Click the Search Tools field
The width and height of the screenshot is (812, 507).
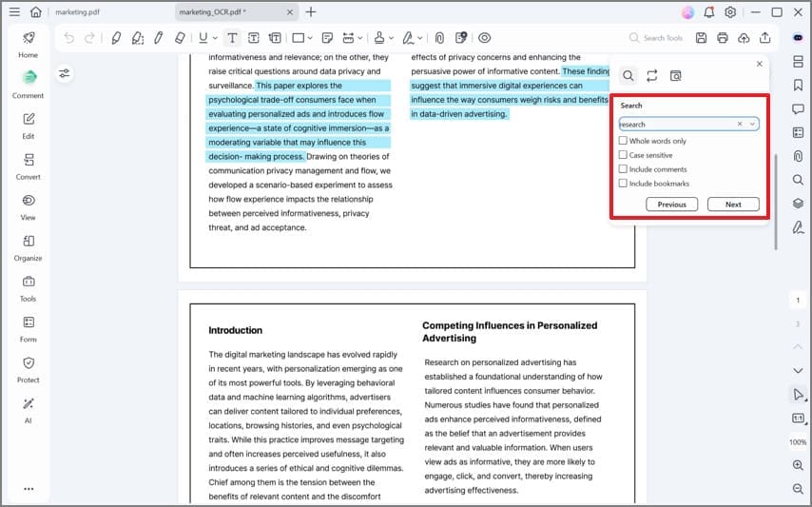click(656, 38)
